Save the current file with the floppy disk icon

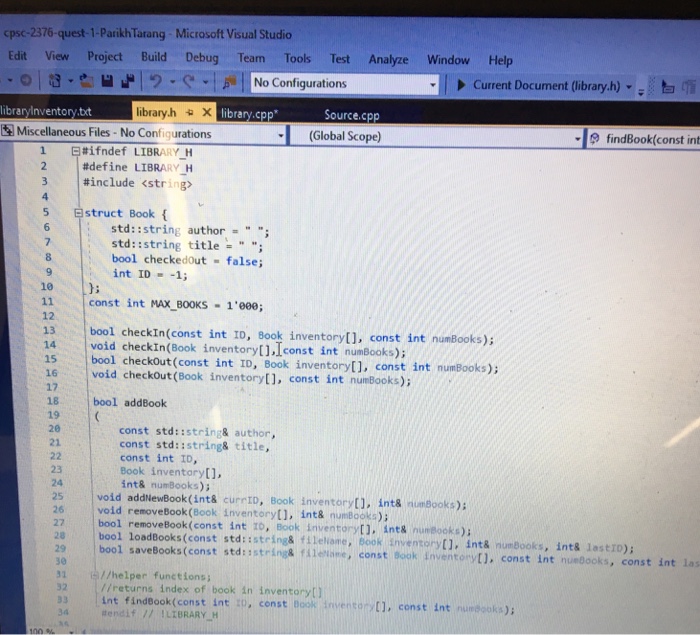click(107, 81)
